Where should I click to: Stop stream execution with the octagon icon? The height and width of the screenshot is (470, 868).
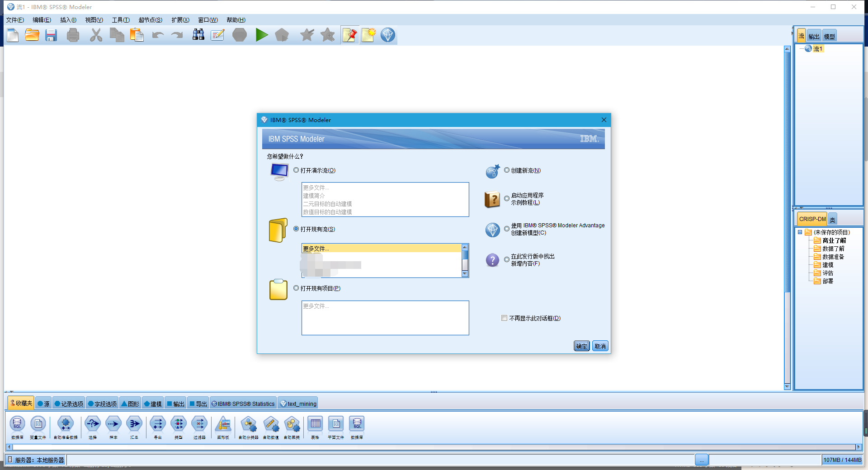coord(240,35)
